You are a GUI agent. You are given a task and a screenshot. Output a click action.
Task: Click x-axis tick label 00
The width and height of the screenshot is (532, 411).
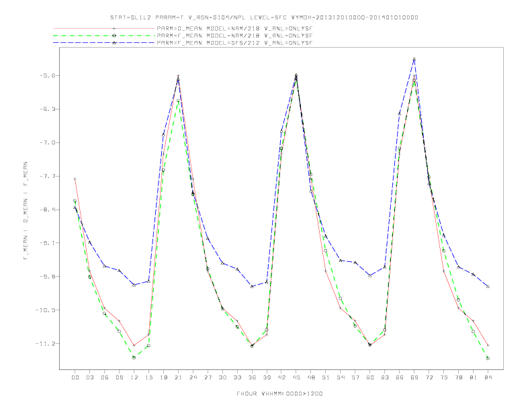click(x=75, y=377)
